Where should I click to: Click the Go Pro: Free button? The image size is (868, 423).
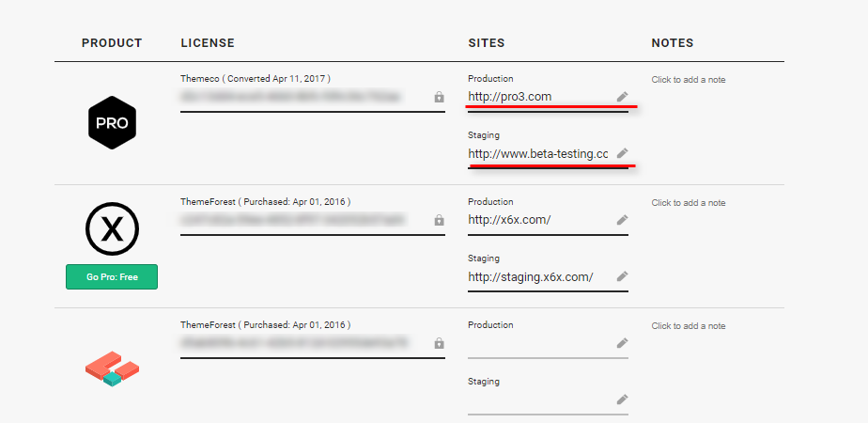(x=112, y=277)
